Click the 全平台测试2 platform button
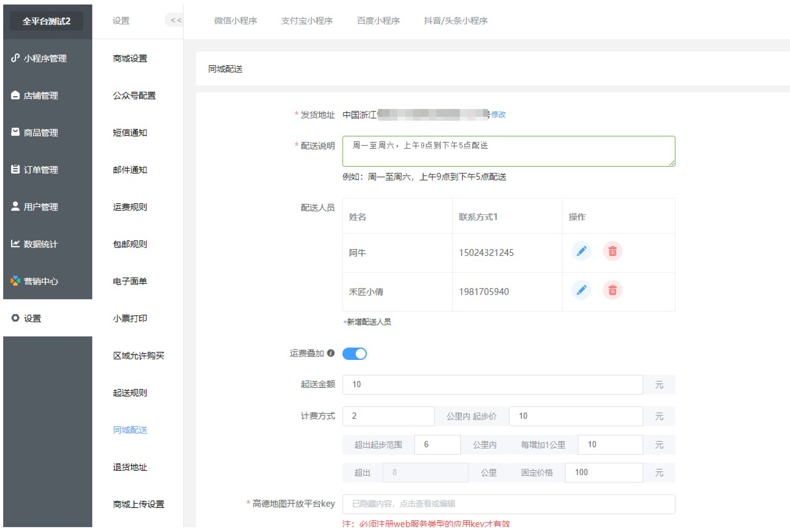 [x=46, y=21]
